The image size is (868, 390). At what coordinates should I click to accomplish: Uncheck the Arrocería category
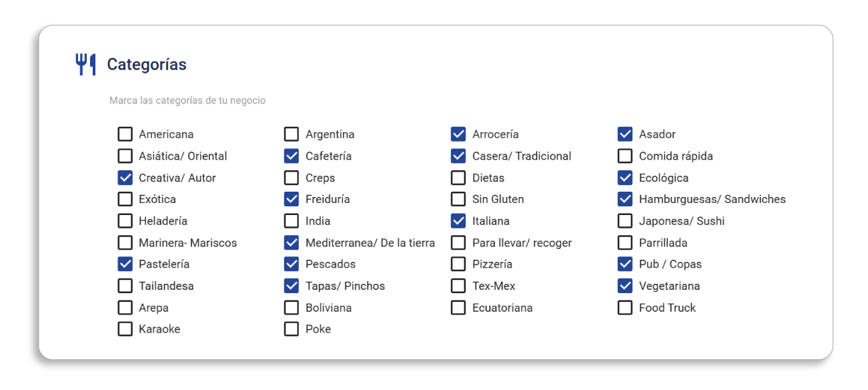458,134
